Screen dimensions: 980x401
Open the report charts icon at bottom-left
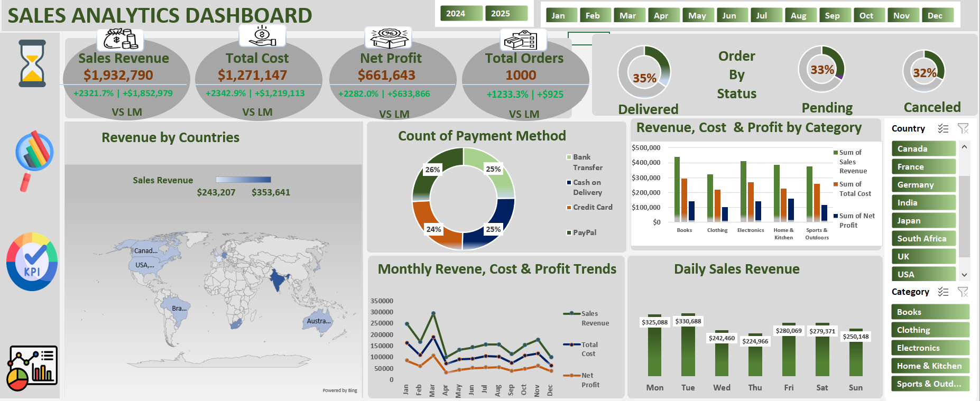pyautogui.click(x=32, y=368)
